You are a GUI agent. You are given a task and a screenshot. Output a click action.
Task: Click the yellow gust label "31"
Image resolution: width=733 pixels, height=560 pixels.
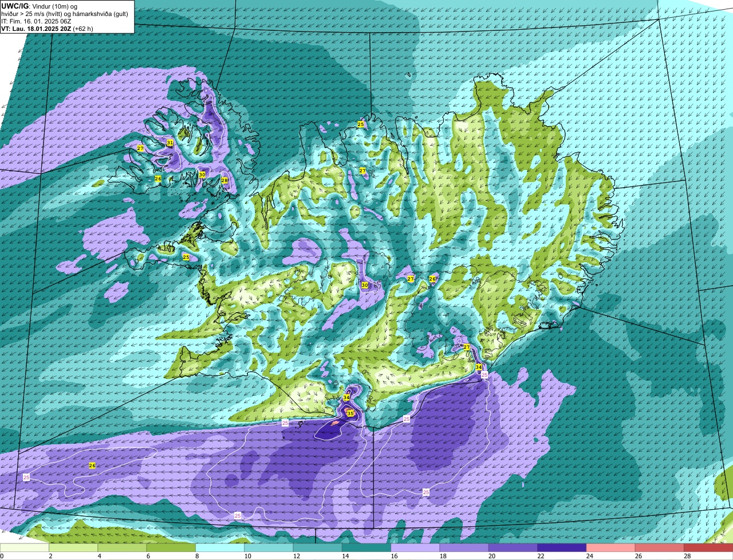tap(170, 143)
